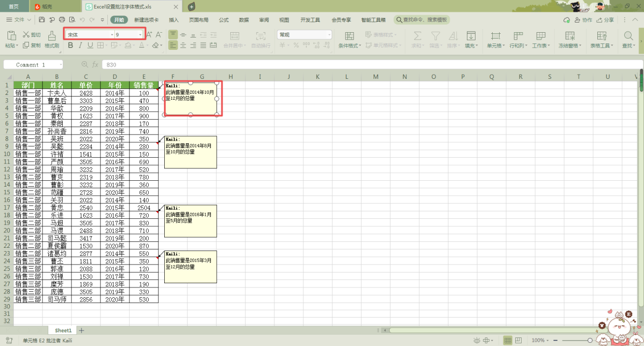Click the cloud sync status icon

(x=567, y=20)
